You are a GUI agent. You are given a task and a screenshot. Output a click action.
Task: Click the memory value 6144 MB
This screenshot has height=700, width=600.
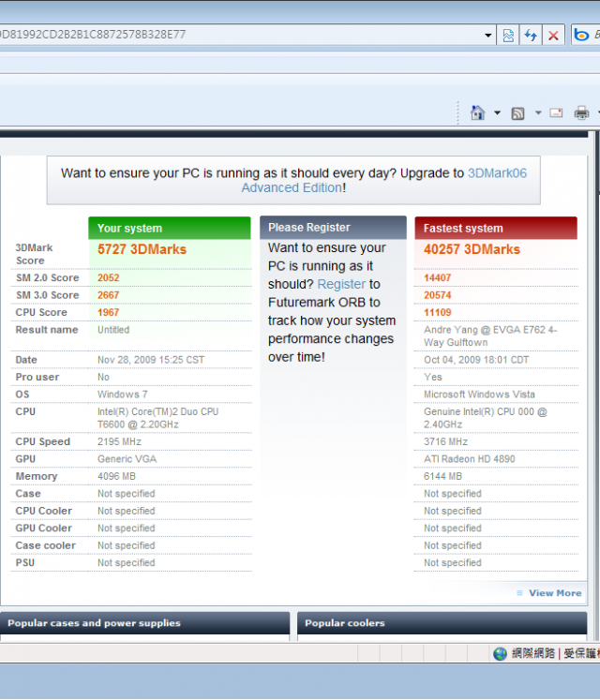click(x=442, y=476)
